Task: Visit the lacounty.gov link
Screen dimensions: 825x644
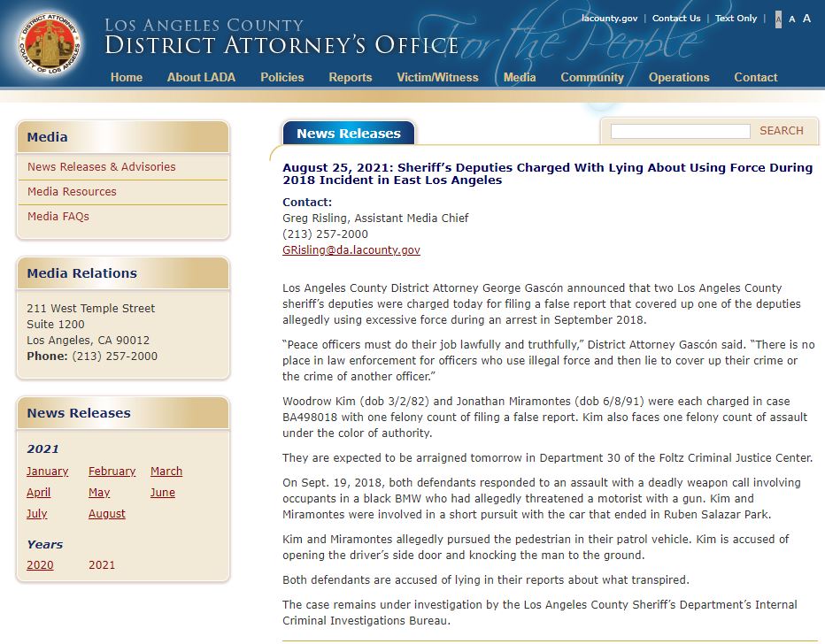Action: [609, 19]
